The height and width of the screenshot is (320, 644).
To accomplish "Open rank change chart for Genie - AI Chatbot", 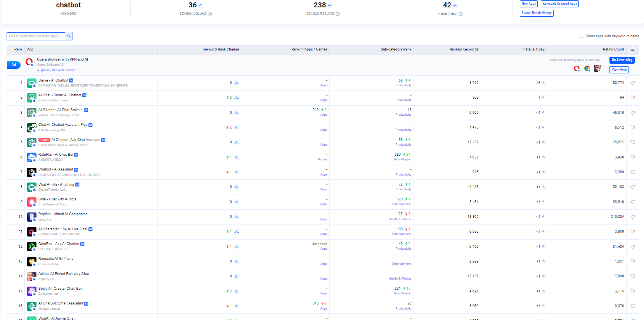I will pyautogui.click(x=236, y=83).
